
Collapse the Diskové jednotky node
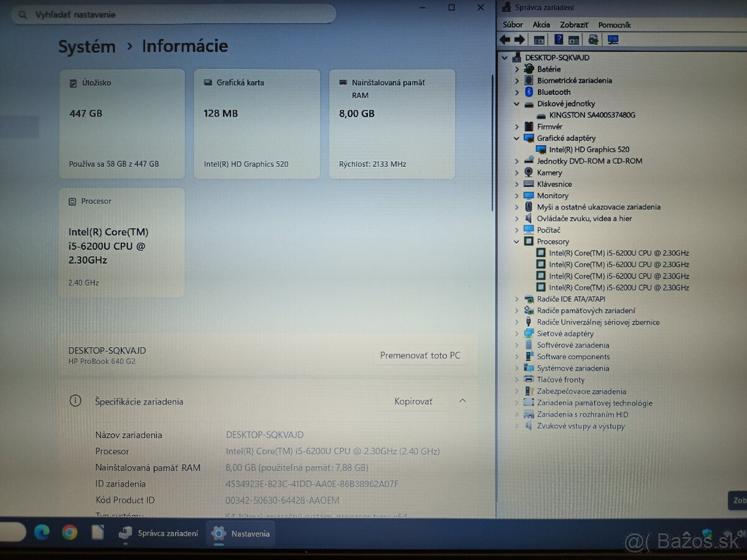pyautogui.click(x=517, y=103)
